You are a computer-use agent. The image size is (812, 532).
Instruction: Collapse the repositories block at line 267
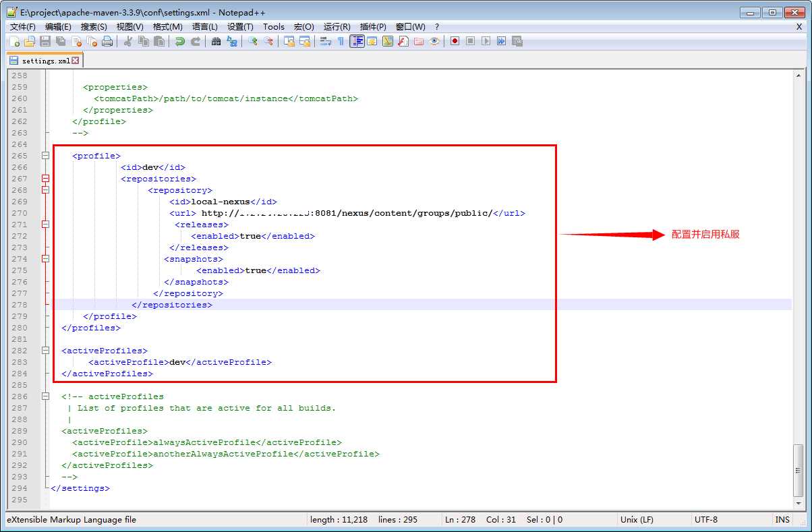tap(46, 179)
